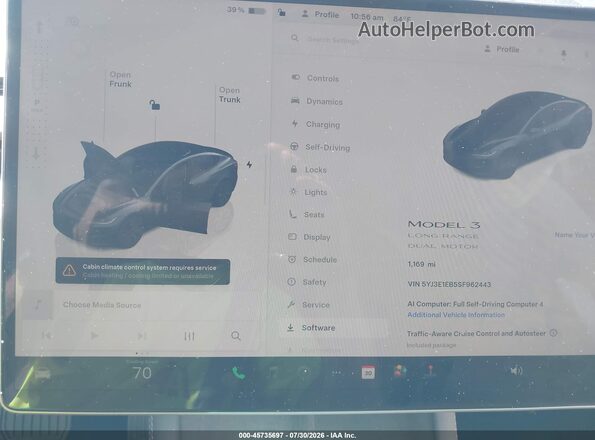The height and width of the screenshot is (440, 595).
Task: Tap Open Trunk label
Action: (x=230, y=95)
